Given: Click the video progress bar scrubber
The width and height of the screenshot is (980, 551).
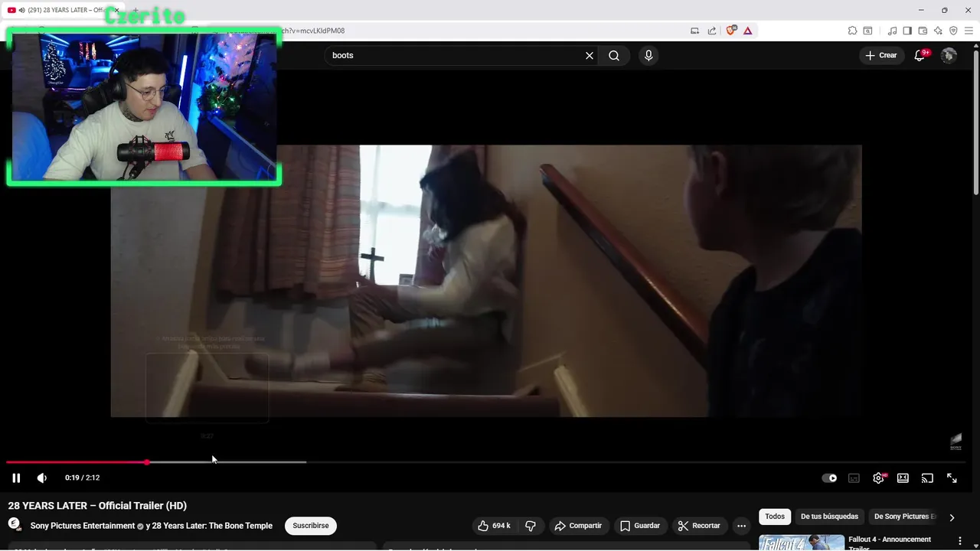Looking at the screenshot, I should point(146,462).
